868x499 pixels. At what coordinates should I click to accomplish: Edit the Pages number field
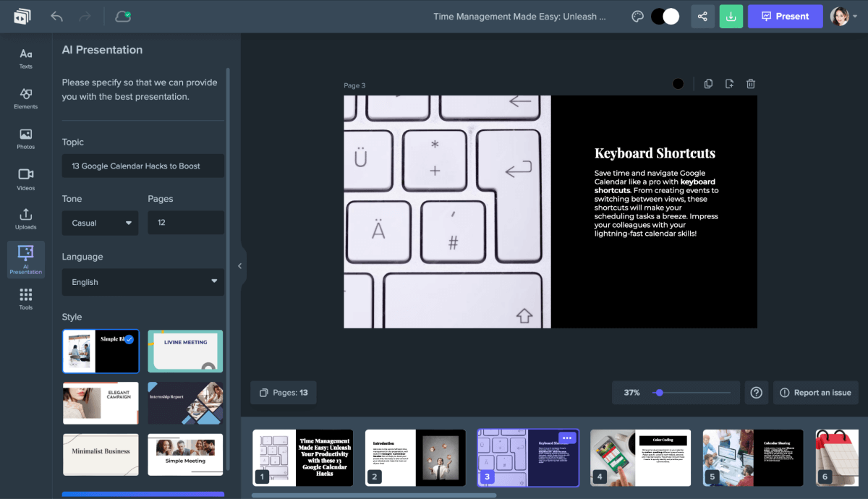pos(186,223)
